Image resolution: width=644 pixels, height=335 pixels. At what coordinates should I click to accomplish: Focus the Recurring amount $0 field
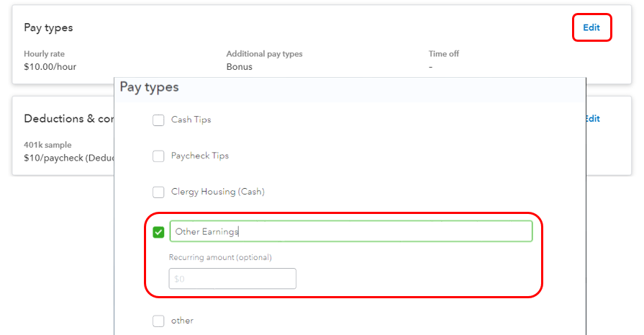pos(232,279)
